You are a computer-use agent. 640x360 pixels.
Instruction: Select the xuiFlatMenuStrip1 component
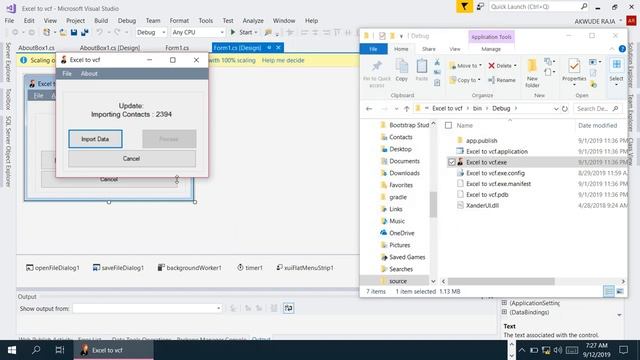point(305,268)
